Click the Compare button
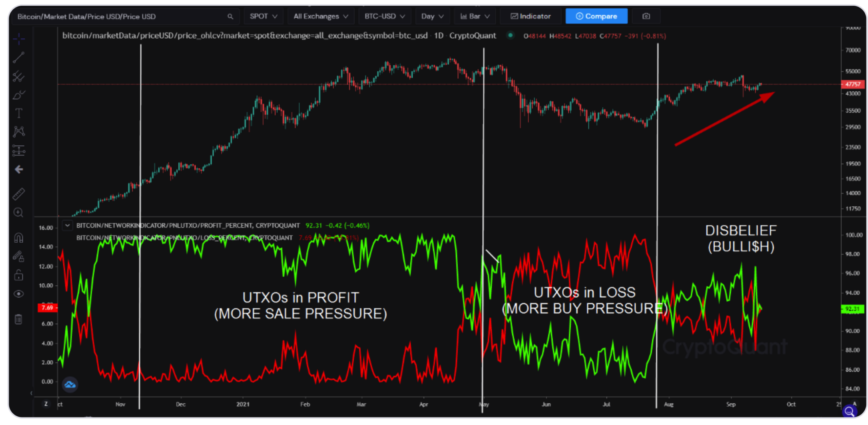This screenshot has width=868, height=425. pyautogui.click(x=596, y=16)
